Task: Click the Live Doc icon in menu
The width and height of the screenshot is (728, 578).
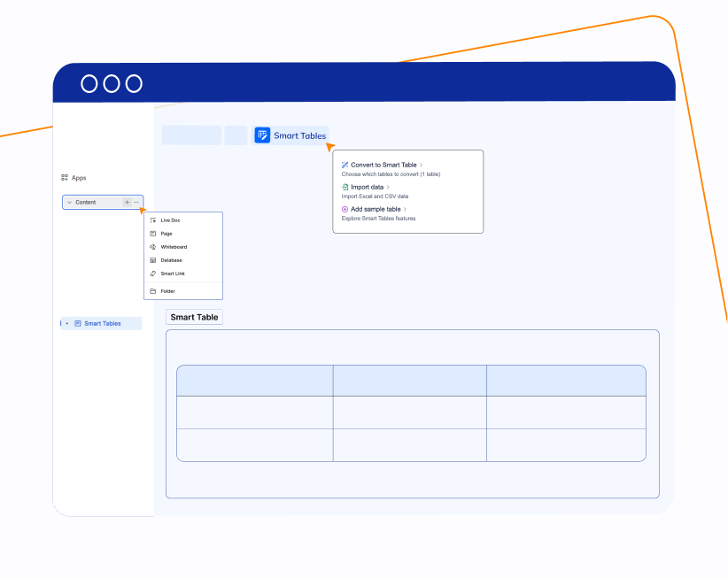Action: pyautogui.click(x=153, y=220)
